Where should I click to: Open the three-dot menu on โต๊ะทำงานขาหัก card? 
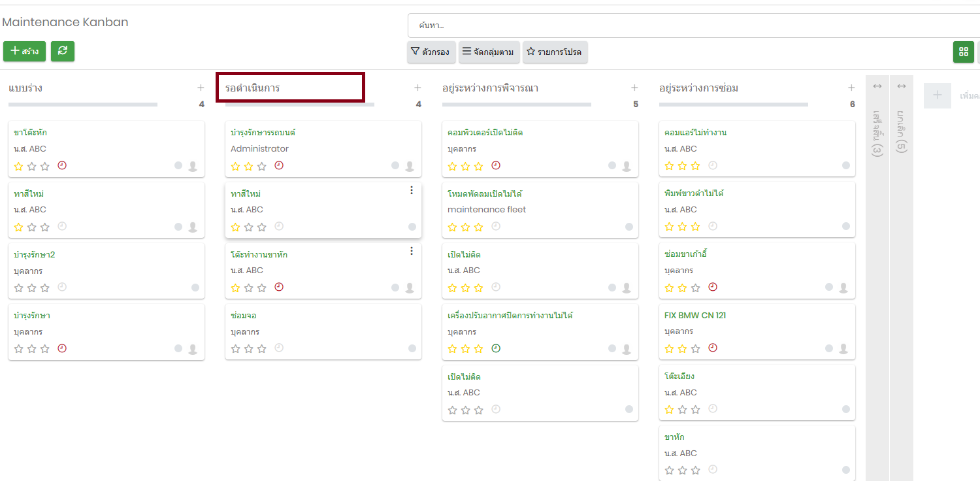[x=411, y=251]
